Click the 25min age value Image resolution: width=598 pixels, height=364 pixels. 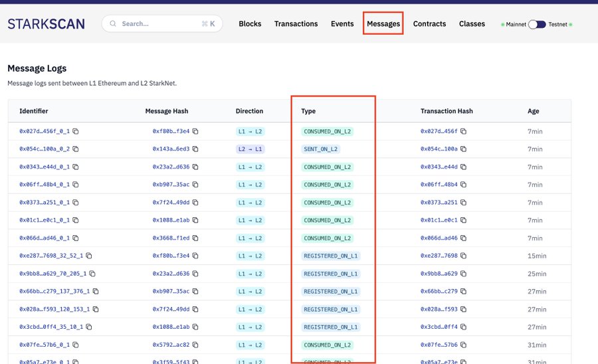pyautogui.click(x=537, y=274)
